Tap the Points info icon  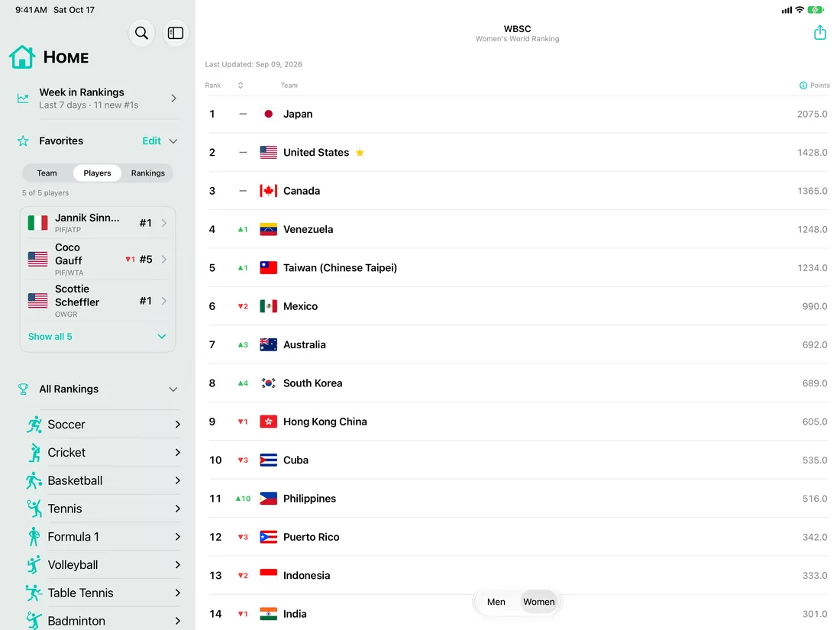pos(803,86)
